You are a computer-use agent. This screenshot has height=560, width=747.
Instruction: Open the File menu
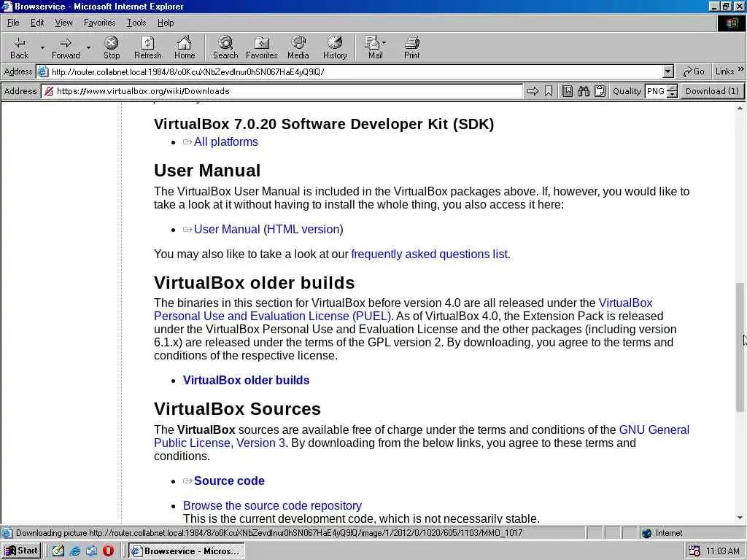pos(13,23)
